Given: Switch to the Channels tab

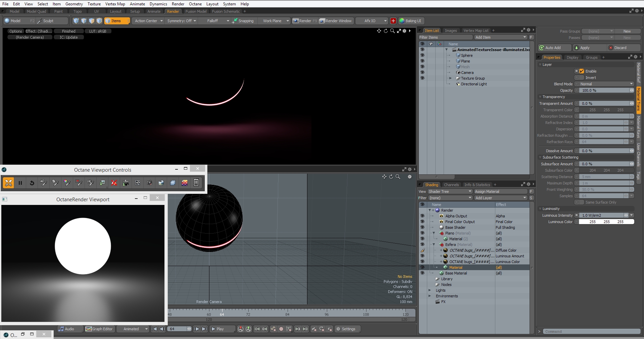Looking at the screenshot, I should [x=451, y=185].
